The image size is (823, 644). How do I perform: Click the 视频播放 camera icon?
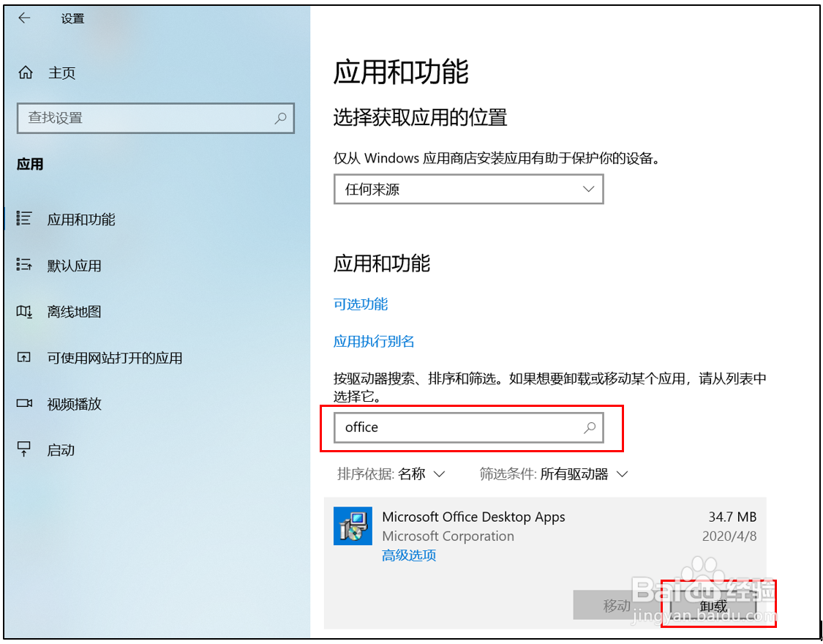(x=24, y=403)
